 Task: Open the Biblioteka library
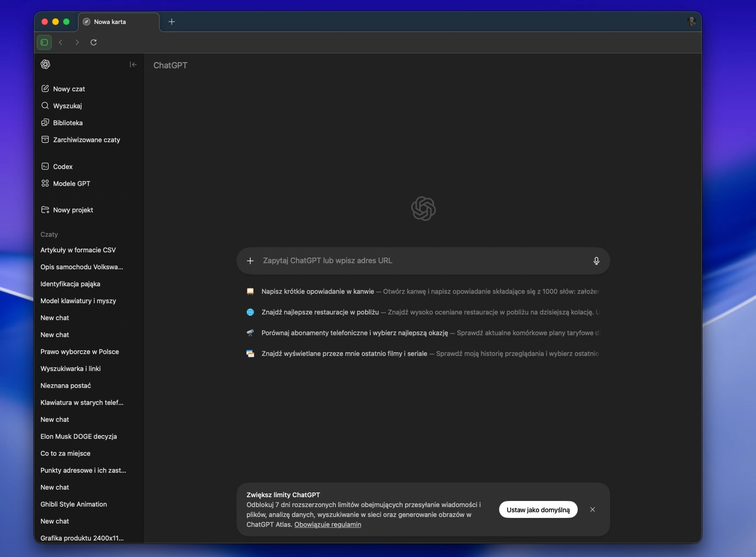pyautogui.click(x=68, y=123)
